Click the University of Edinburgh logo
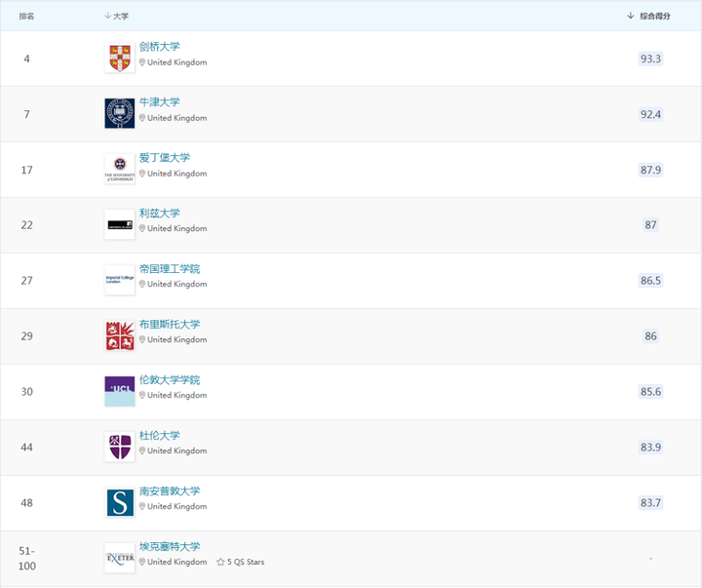Viewport: 702px width, 588px height. 120,169
